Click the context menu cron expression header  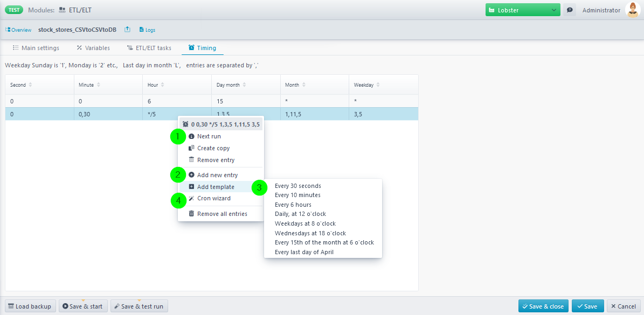click(221, 124)
